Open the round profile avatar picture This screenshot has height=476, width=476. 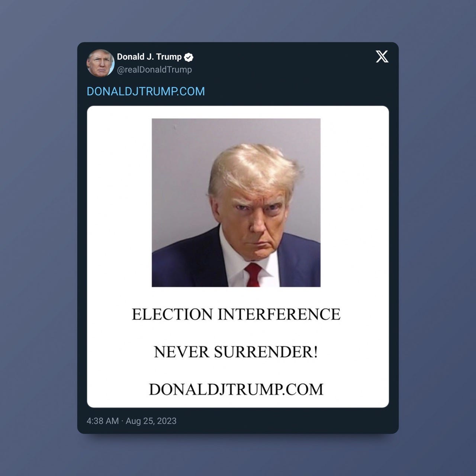100,63
